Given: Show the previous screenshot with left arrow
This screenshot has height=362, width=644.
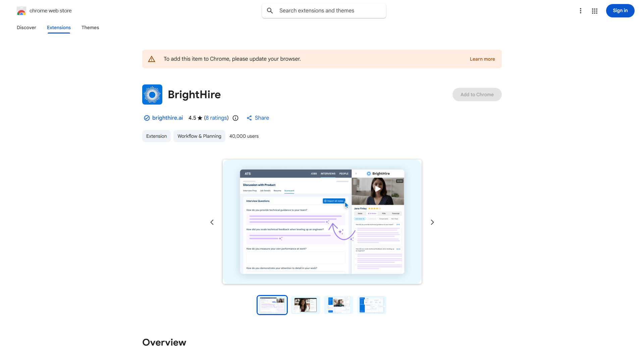Looking at the screenshot, I should point(212,222).
